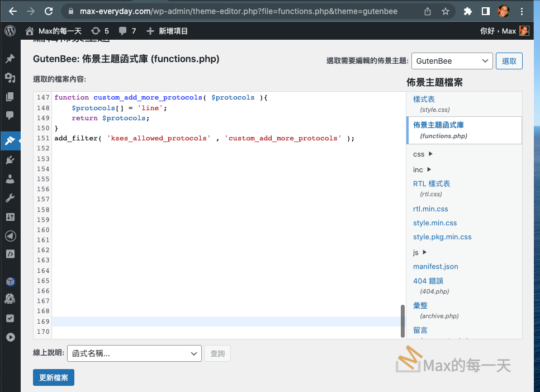Open the Tools wrench sidebar icon

[10, 198]
